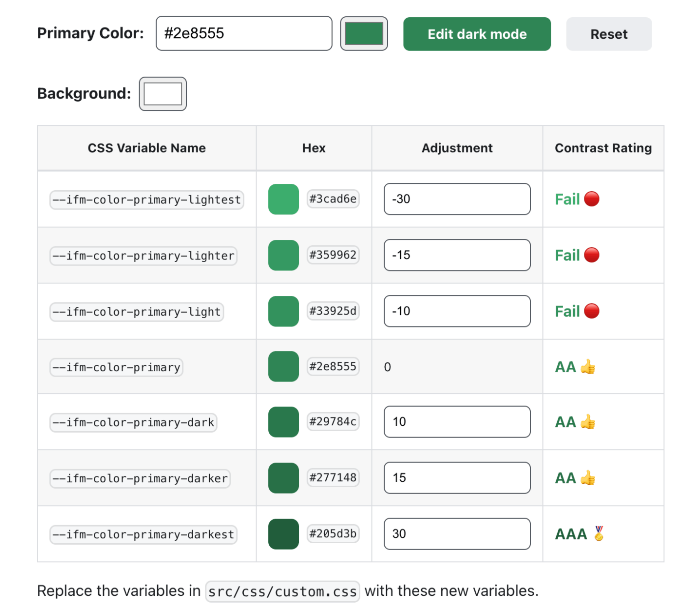Select the --ifm-color-primary-darkest variable name

(143, 534)
